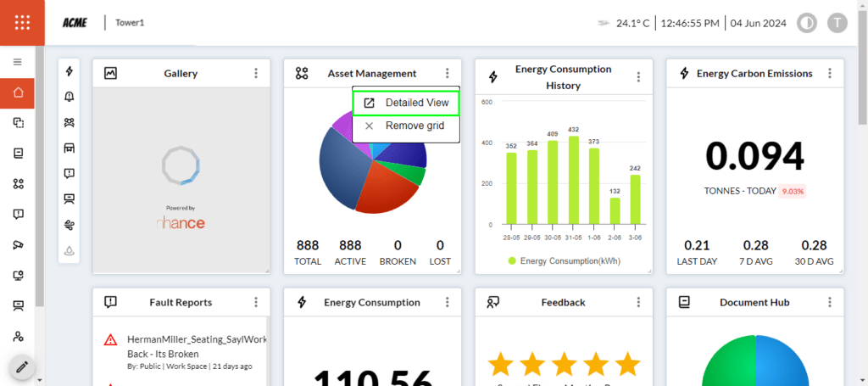Viewport: 868px width, 386px height.
Task: Select the bell alerts icon in widget strip
Action: (69, 97)
